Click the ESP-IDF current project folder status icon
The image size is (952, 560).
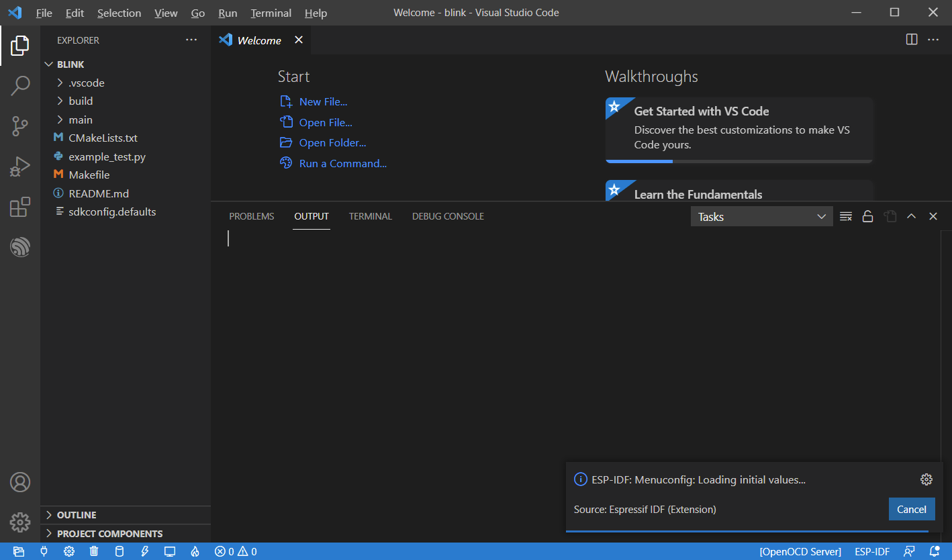(x=19, y=552)
